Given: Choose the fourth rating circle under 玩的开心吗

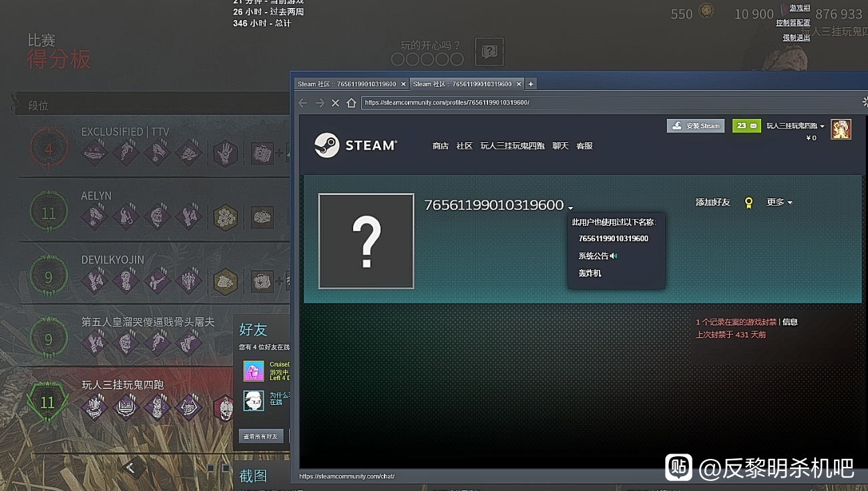Looking at the screenshot, I should tap(441, 59).
